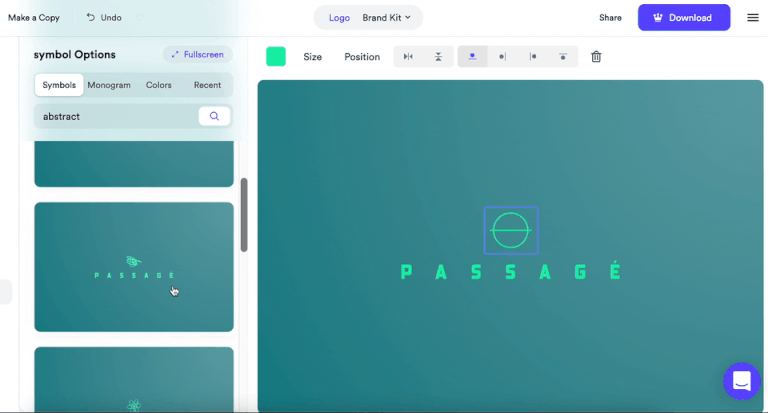Open the hamburger menu
Viewport: 768px width, 413px height.
point(753,18)
